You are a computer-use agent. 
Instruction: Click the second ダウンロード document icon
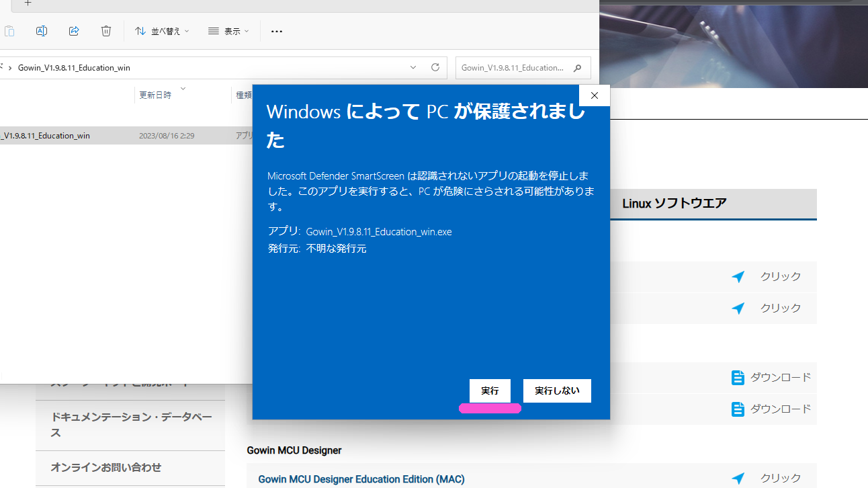coord(738,409)
